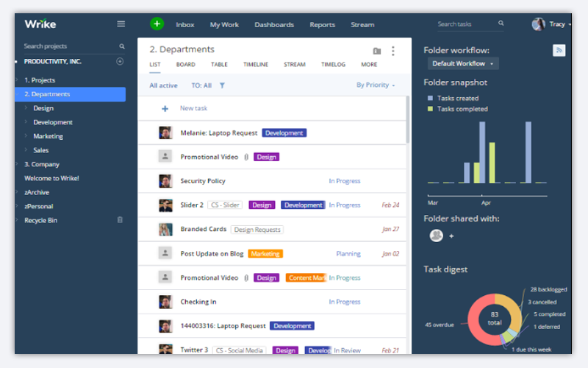The height and width of the screenshot is (368, 588).
Task: Open the three-dot menu for Departments folder
Action: 393,51
